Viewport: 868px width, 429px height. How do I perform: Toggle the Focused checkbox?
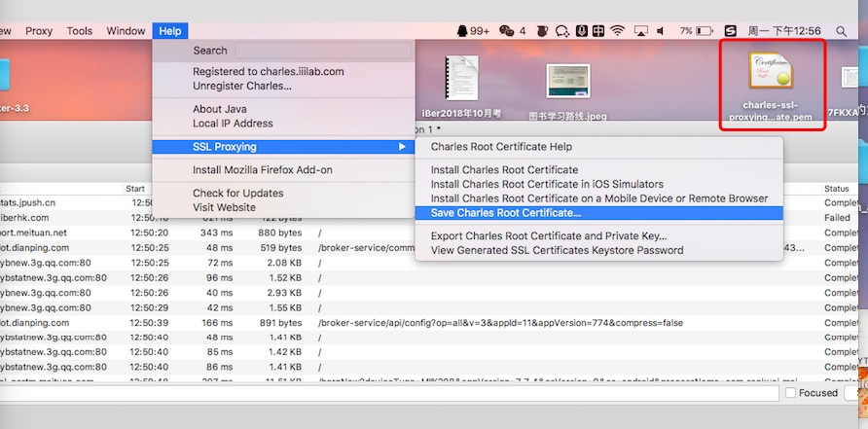tap(791, 392)
